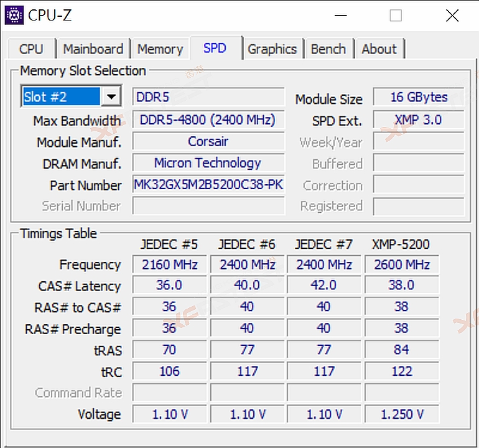Select the tRAS value 84
Viewport: 479px width, 448px height.
[402, 350]
